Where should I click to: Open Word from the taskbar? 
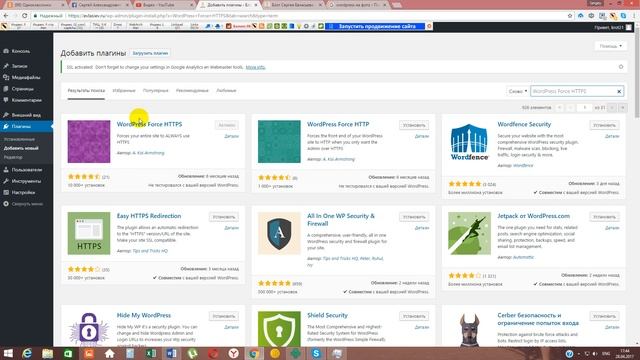click(172, 353)
